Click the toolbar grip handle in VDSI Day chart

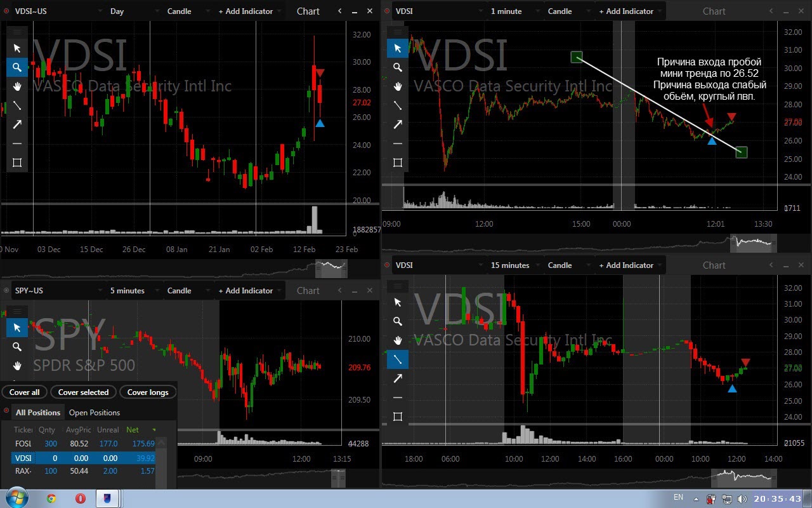[17, 32]
